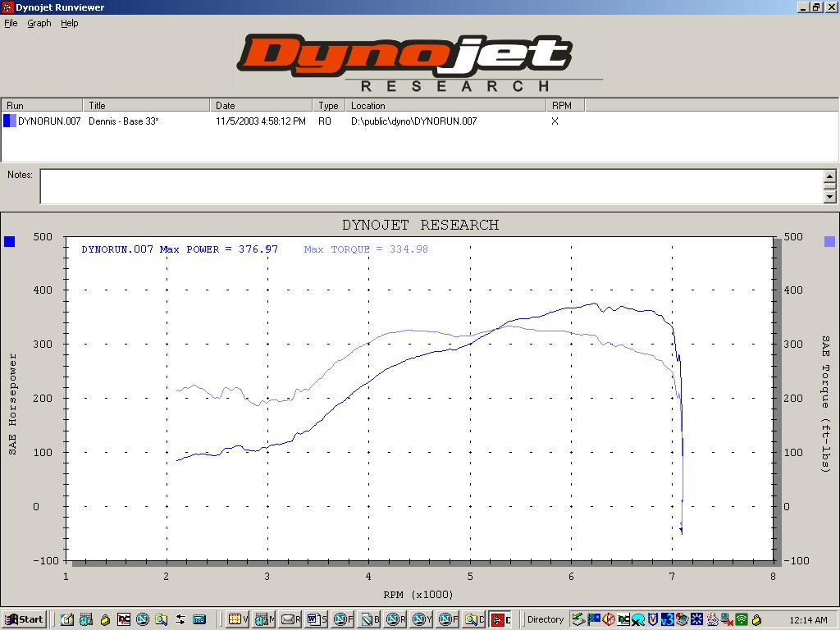
Task: Launch the folder-search quick launch icon
Action: [x=162, y=620]
